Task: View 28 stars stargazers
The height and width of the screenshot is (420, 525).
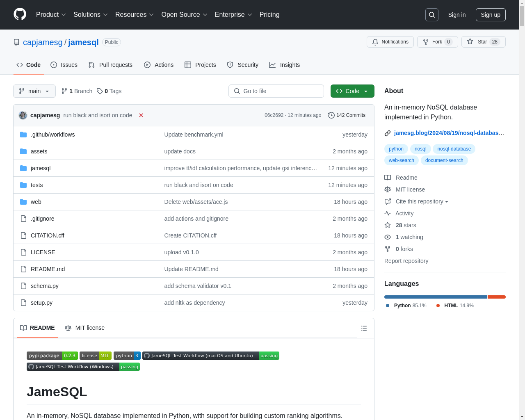Action: (400, 225)
